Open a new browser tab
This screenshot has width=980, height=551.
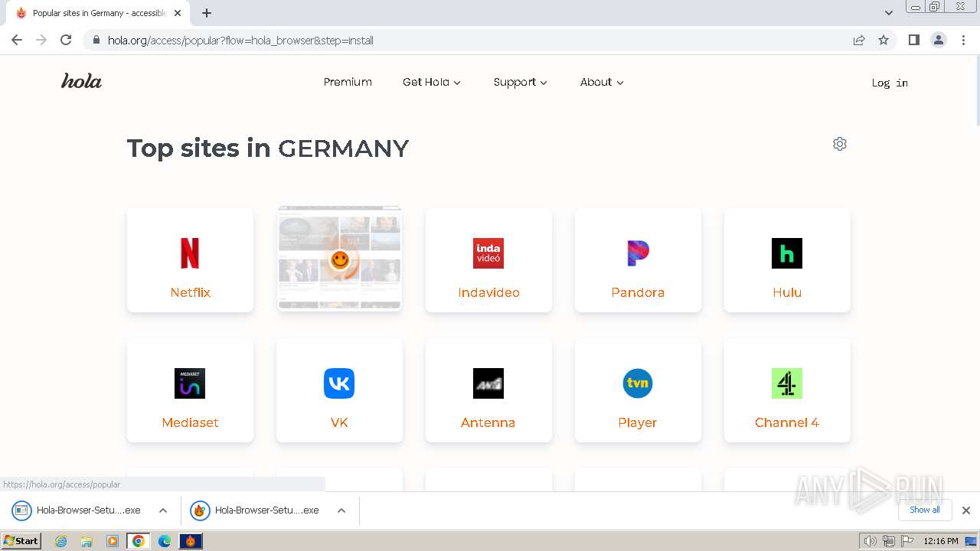click(207, 13)
